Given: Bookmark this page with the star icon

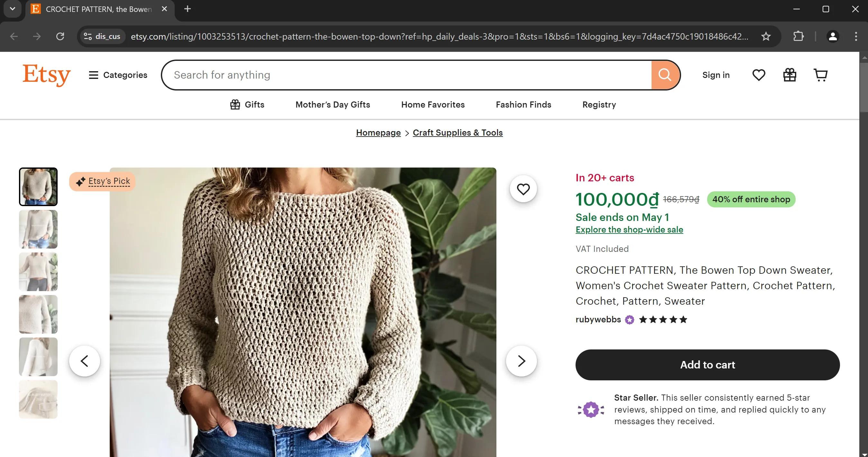Looking at the screenshot, I should (766, 36).
